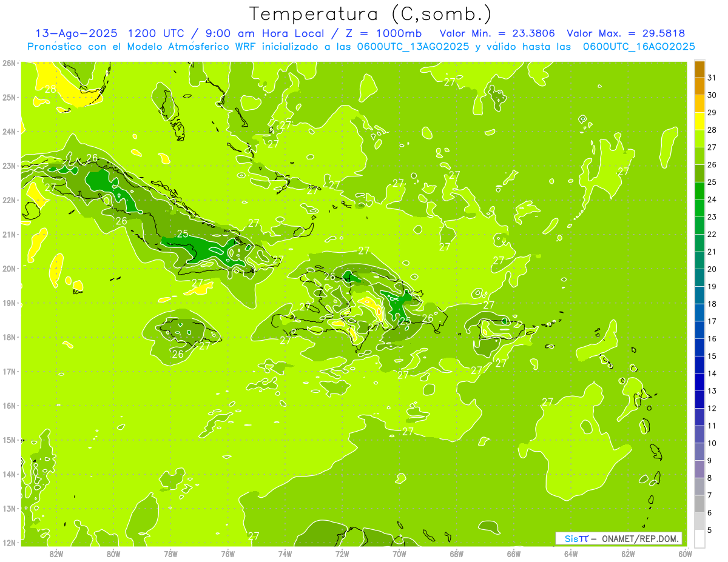
Task: Click the "70W" longitude axis label
Action: pos(399,554)
